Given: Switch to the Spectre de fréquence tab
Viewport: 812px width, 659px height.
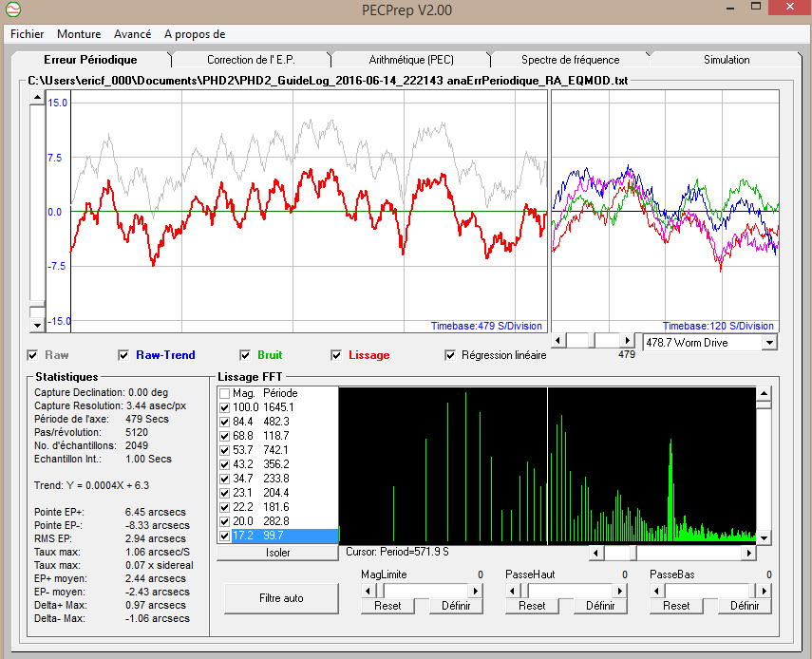Looking at the screenshot, I should (x=570, y=60).
